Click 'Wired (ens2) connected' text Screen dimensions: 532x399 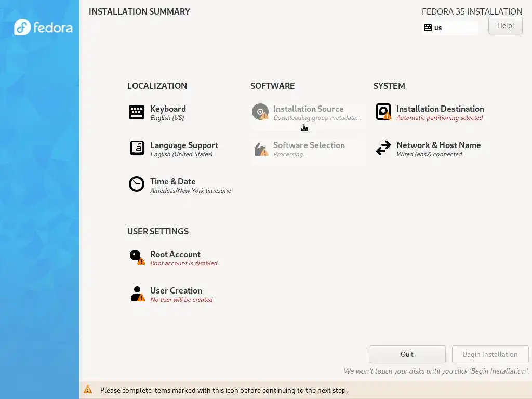(x=429, y=154)
